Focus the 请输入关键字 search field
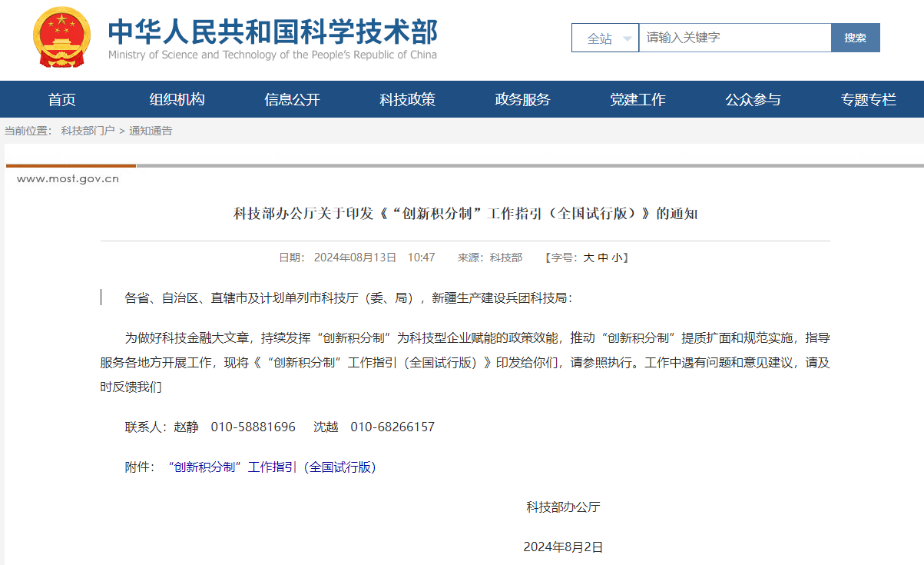 click(735, 38)
